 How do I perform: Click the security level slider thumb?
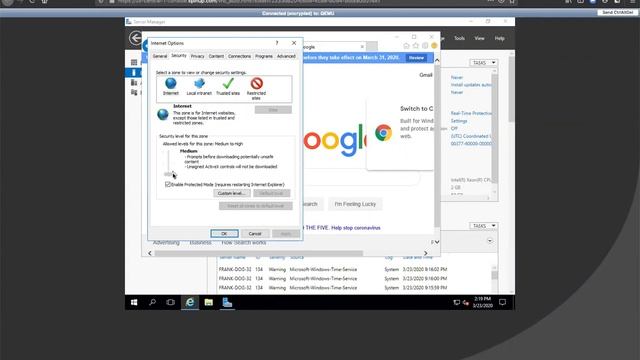point(168,174)
